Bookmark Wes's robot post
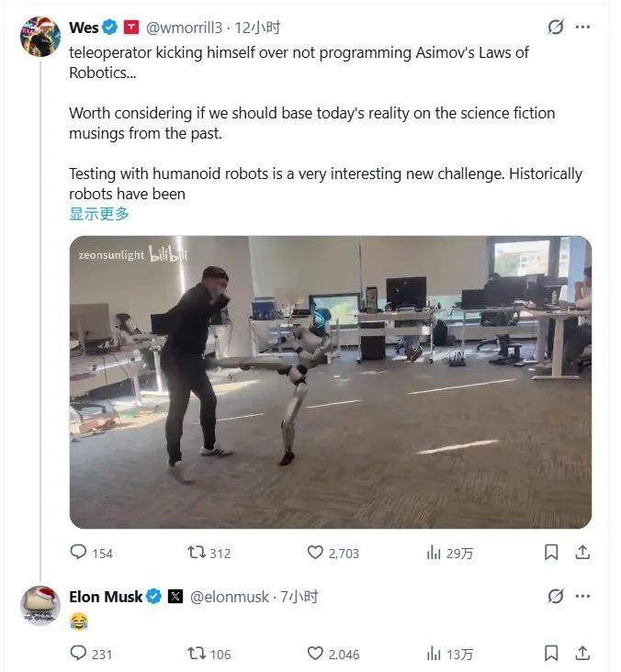The image size is (621, 672). 551,553
